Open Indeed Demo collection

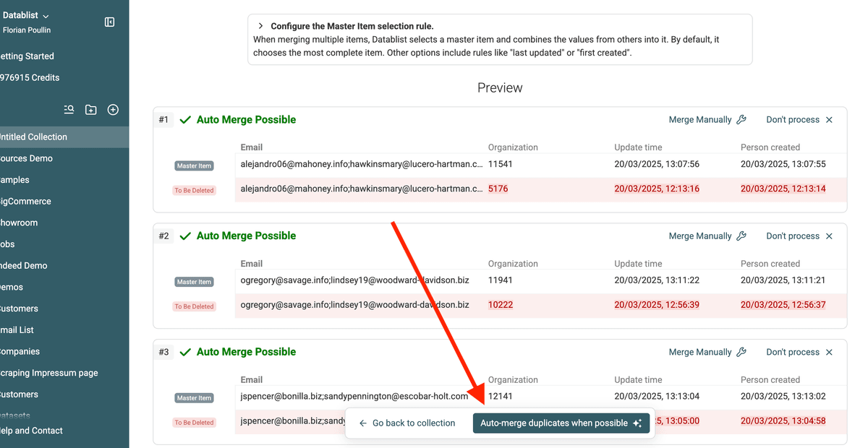23,266
